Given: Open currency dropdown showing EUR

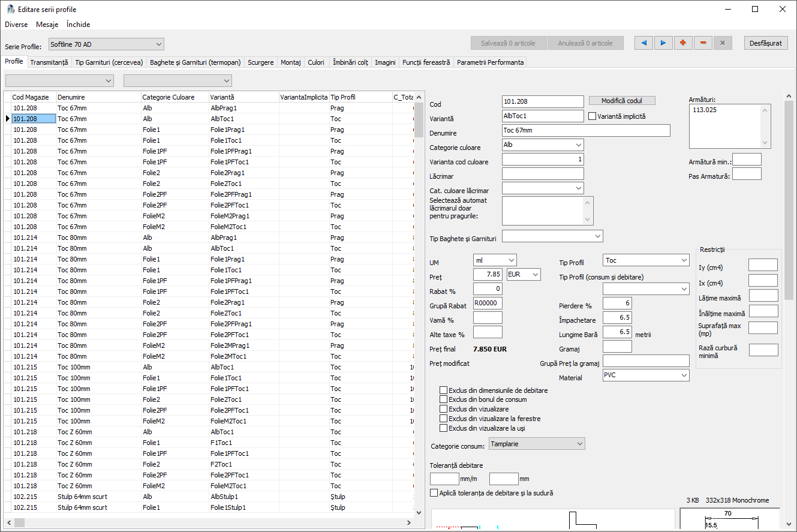Looking at the screenshot, I should point(524,274).
